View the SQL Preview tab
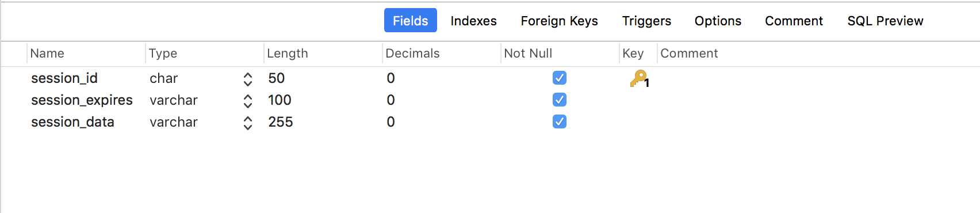Viewport: 980px width, 213px height. pos(885,21)
